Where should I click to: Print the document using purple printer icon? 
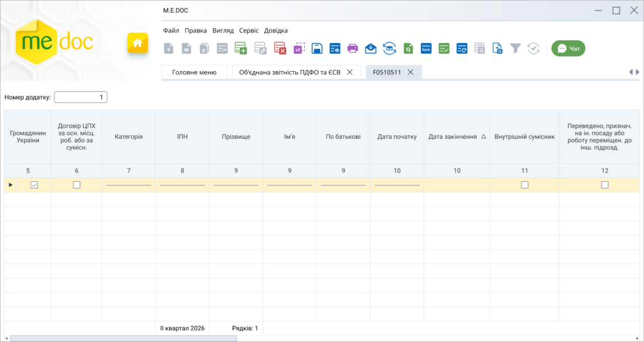[x=352, y=48]
